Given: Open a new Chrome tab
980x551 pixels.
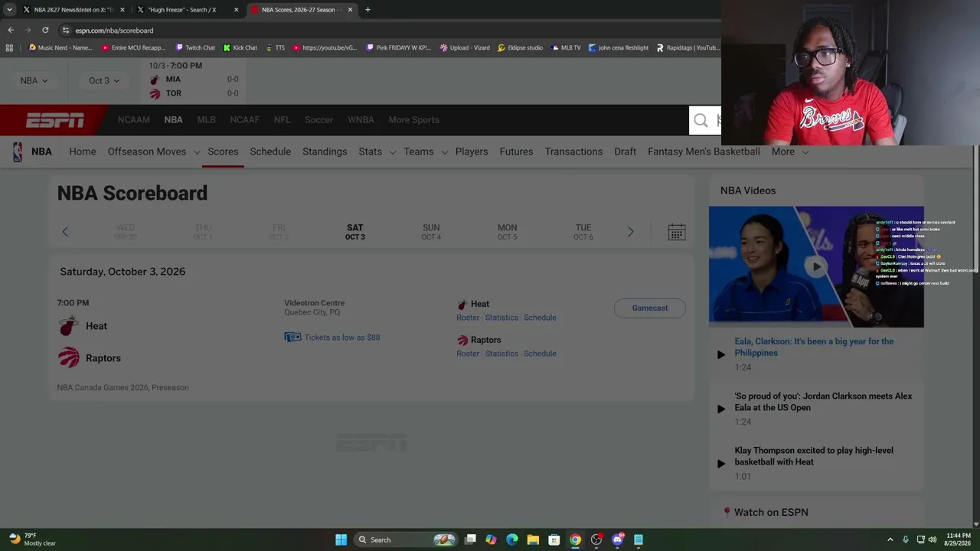Looking at the screenshot, I should click(x=367, y=10).
